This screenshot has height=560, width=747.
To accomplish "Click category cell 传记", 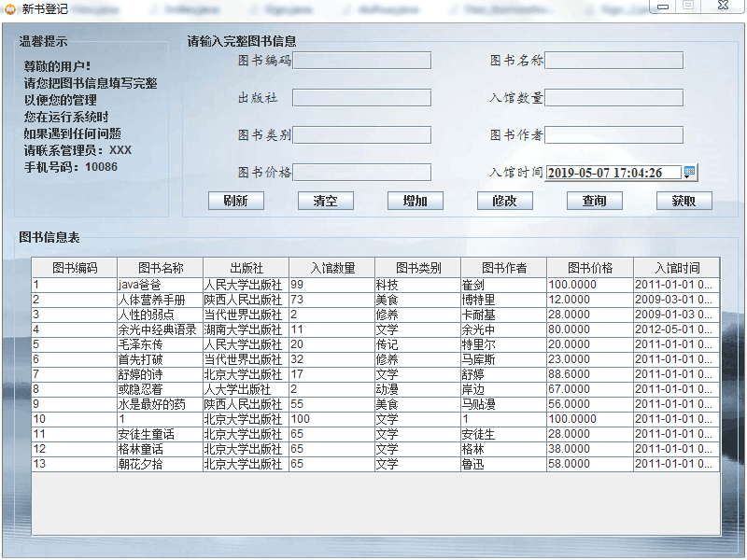I will tap(417, 344).
